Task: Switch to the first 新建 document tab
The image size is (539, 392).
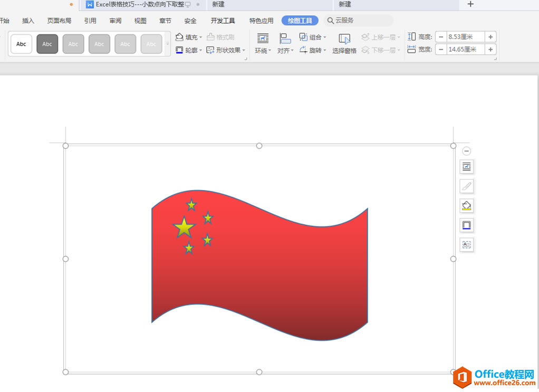Action: (270, 4)
